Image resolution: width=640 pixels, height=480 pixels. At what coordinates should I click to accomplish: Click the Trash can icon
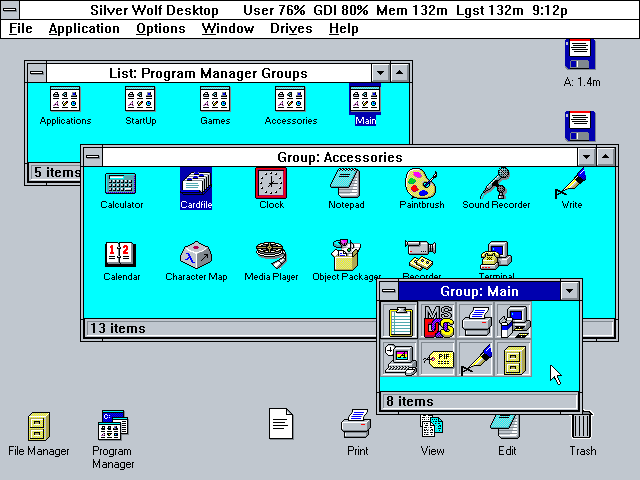(582, 425)
